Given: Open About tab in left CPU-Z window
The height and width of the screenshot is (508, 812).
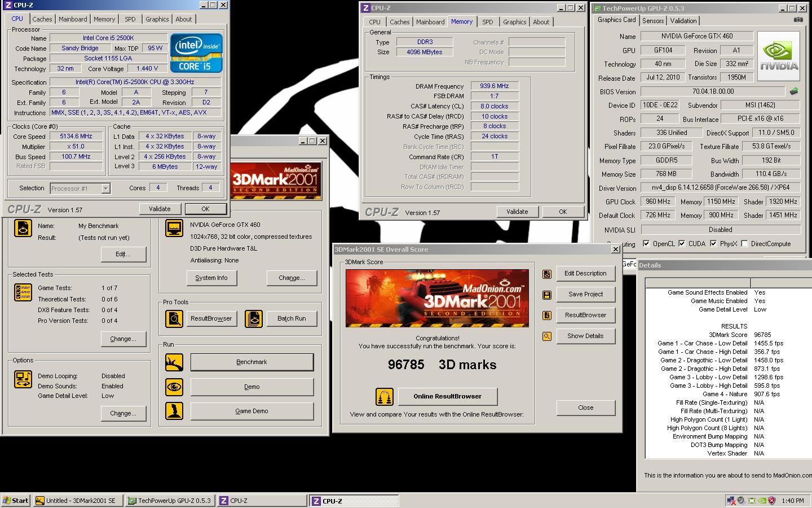Looking at the screenshot, I should [x=183, y=19].
